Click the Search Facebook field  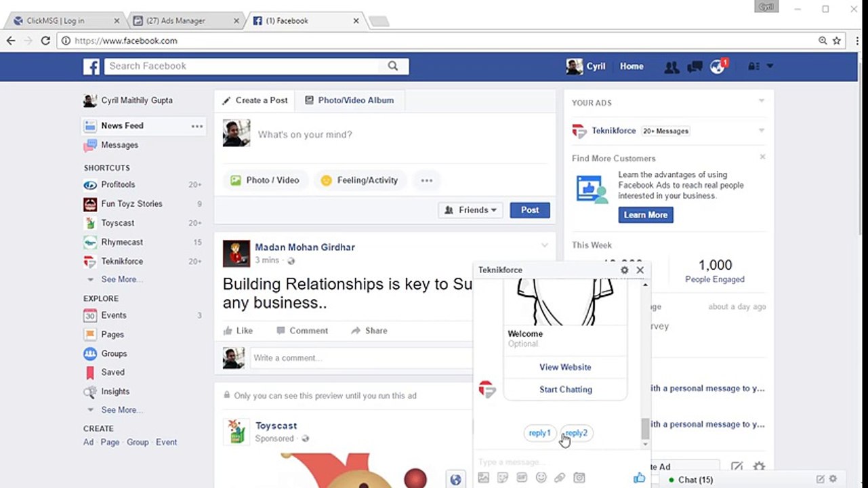pyautogui.click(x=242, y=66)
